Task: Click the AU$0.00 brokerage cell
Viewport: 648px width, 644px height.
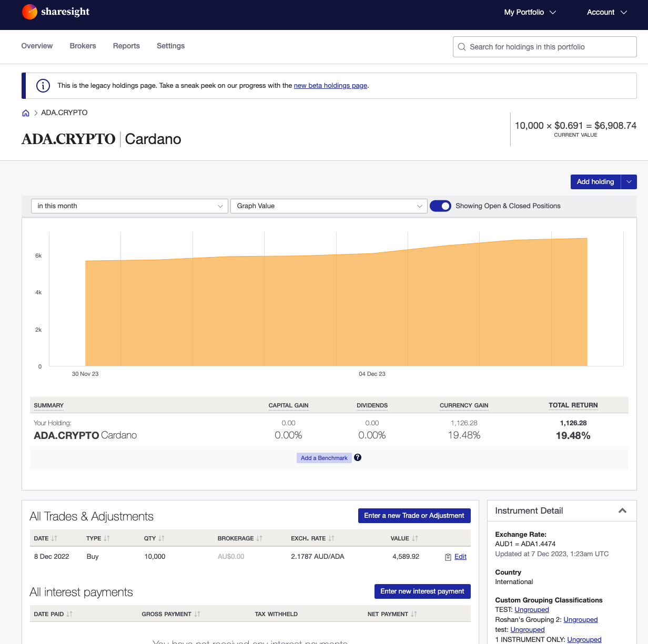Action: click(x=231, y=557)
